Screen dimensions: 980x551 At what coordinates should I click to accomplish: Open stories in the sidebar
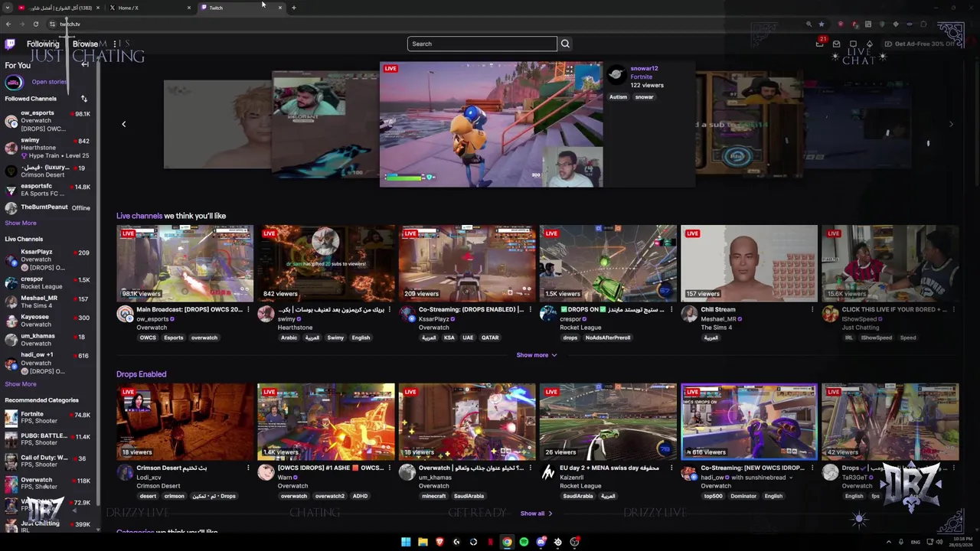[49, 82]
